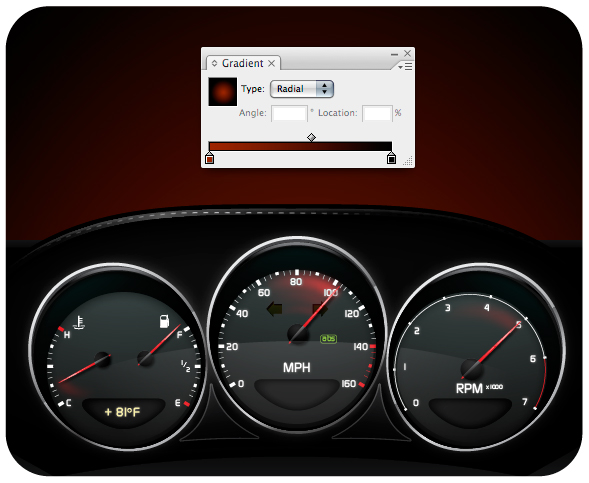Click the coolant temperature icon on gauge
This screenshot has height=483, width=589.
79,323
